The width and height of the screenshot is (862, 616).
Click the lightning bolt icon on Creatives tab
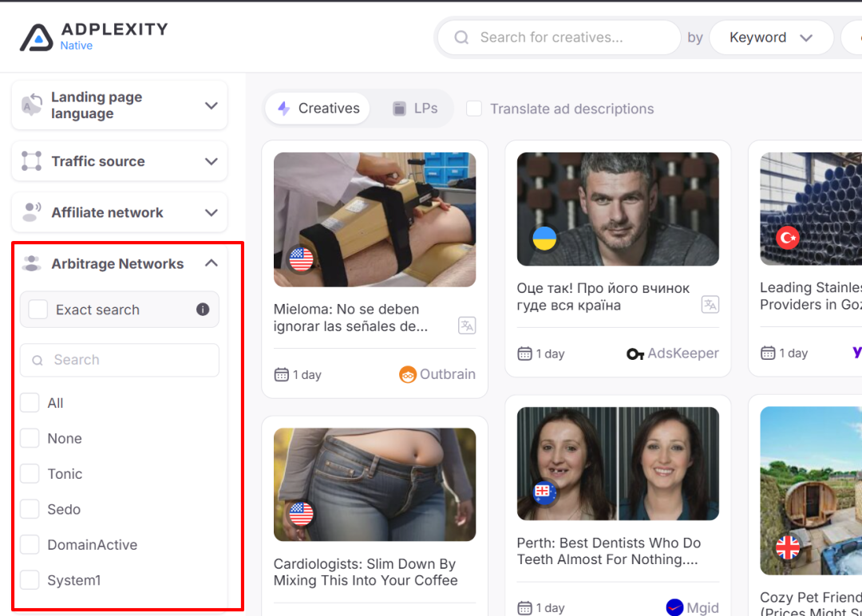coord(283,109)
